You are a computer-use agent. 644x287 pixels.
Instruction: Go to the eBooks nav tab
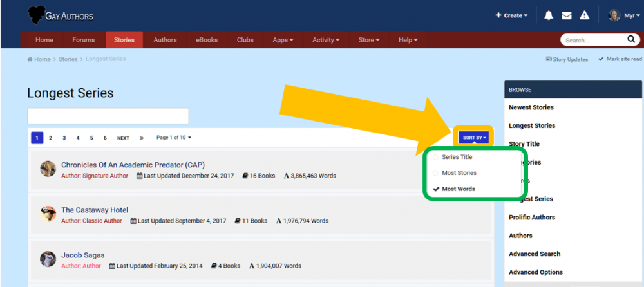tap(207, 40)
